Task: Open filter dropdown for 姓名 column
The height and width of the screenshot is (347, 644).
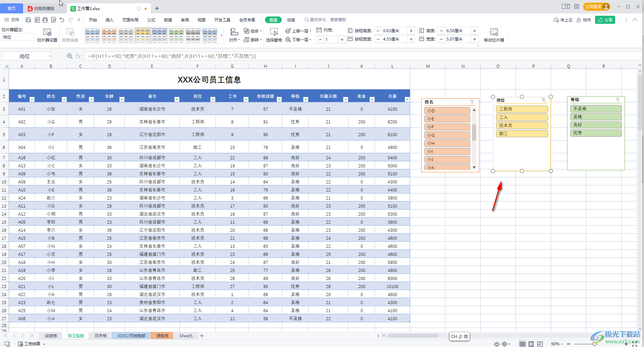Action: (64, 99)
